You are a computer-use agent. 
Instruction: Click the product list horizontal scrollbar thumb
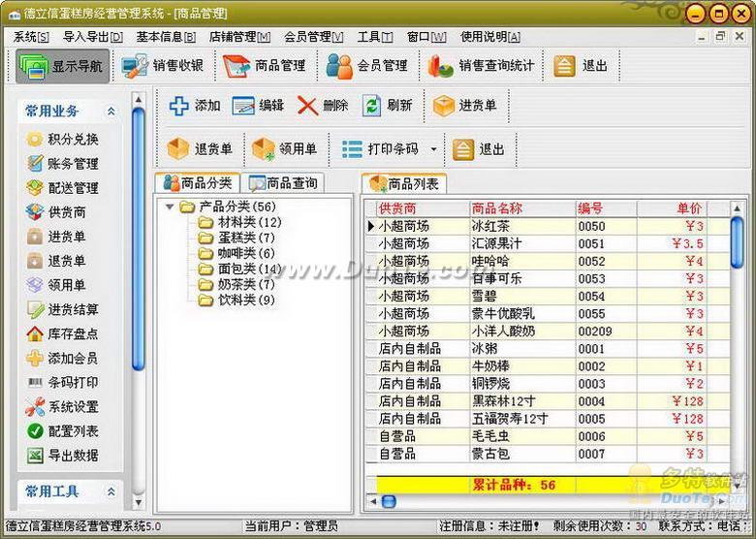tap(389, 501)
